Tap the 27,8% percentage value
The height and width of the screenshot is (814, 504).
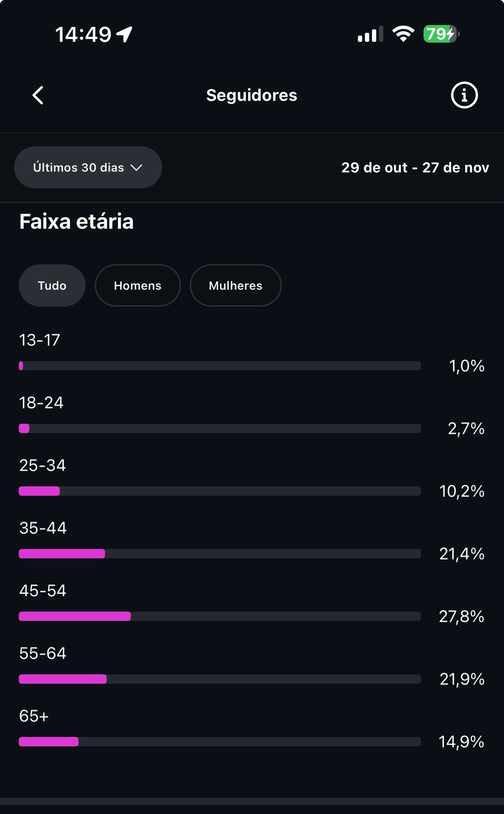tap(461, 617)
